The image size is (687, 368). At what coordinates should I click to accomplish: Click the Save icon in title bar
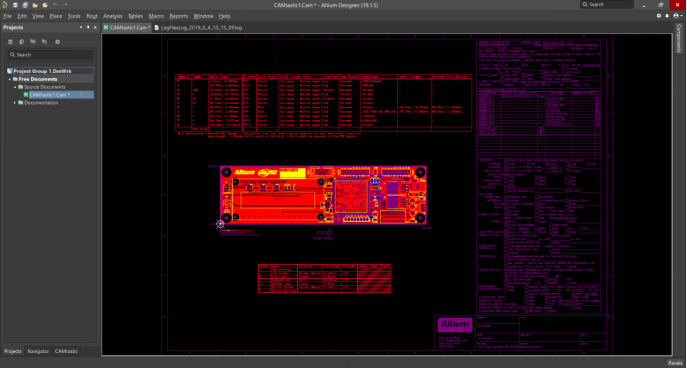pyautogui.click(x=15, y=5)
